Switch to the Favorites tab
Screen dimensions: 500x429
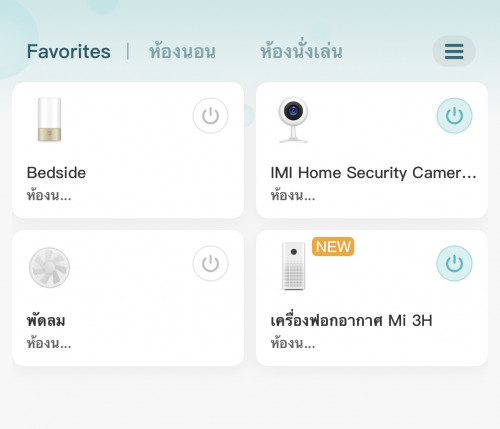[x=69, y=51]
